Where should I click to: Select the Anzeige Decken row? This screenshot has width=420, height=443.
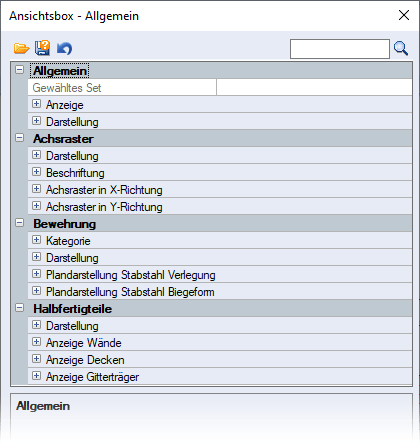point(220,360)
